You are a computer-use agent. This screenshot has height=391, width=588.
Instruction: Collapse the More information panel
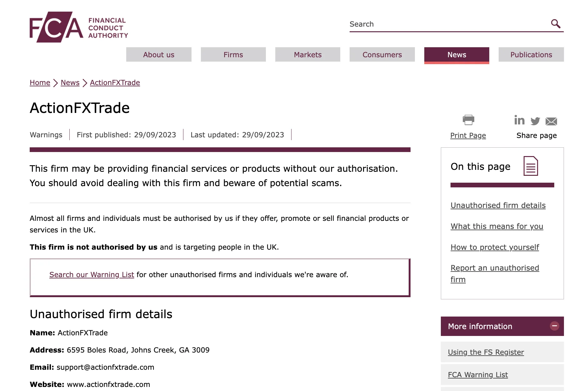[555, 326]
